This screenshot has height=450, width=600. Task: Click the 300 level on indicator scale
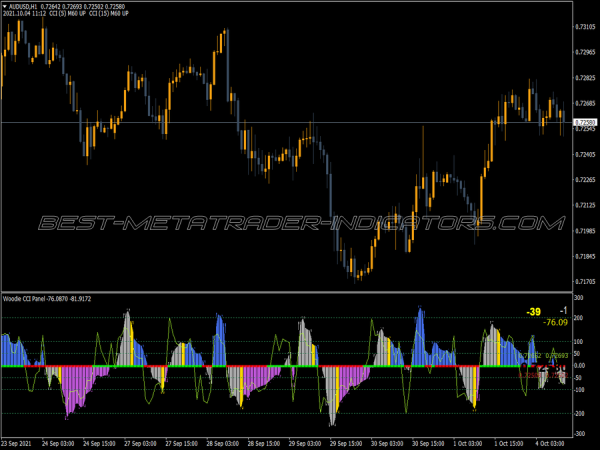coord(577,298)
